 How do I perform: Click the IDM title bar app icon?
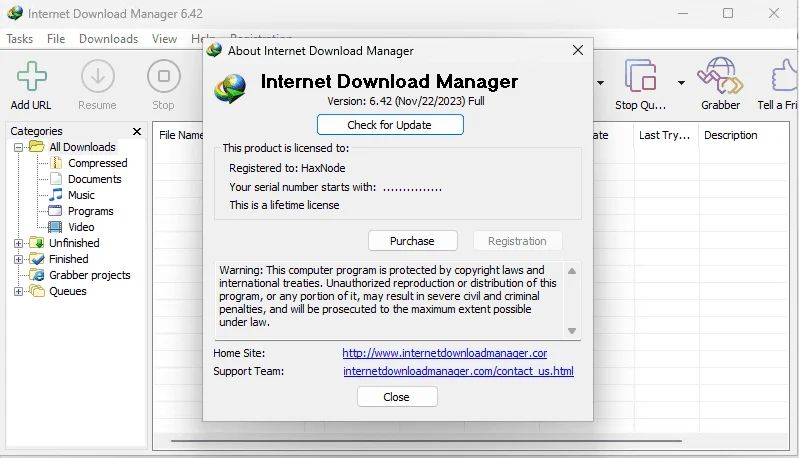15,13
